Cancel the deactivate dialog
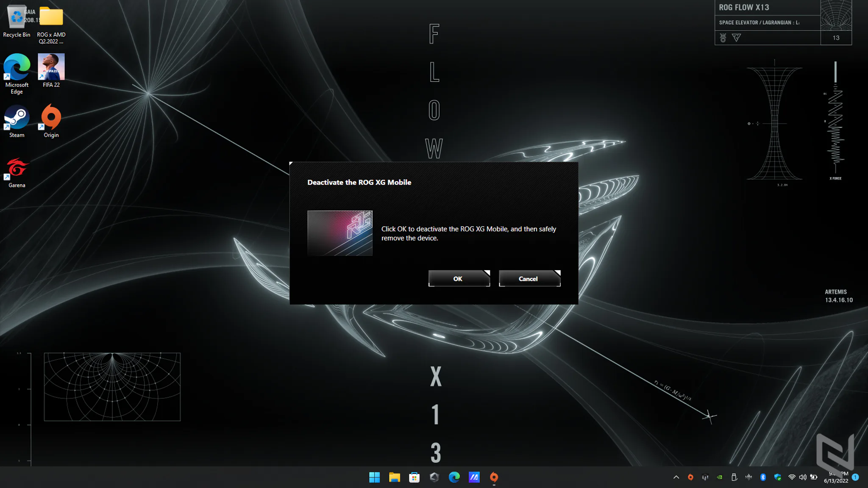868x488 pixels. pyautogui.click(x=529, y=278)
